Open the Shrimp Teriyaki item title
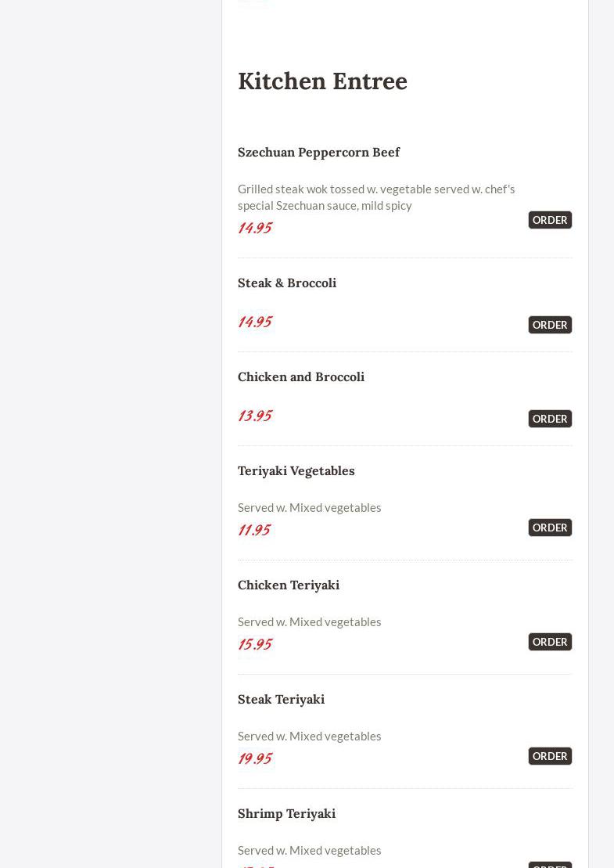614x868 pixels. point(286,813)
